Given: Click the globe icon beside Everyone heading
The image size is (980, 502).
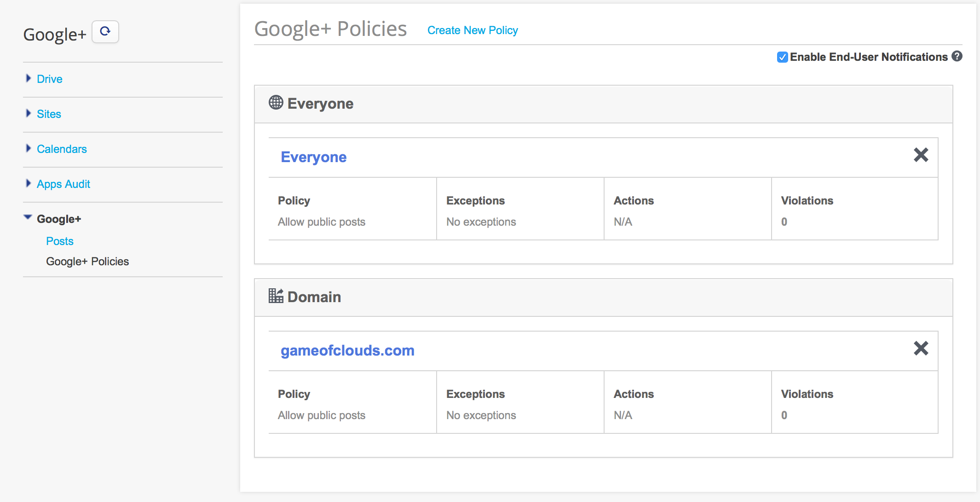Looking at the screenshot, I should click(276, 102).
